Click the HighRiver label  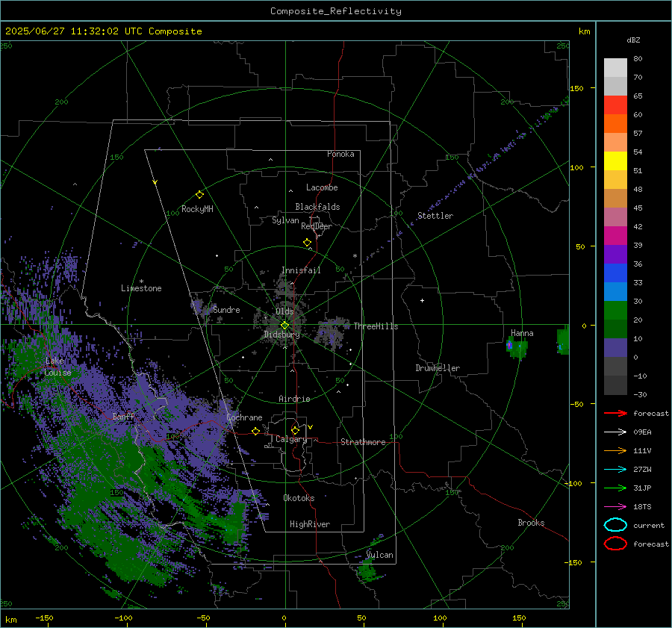(310, 524)
